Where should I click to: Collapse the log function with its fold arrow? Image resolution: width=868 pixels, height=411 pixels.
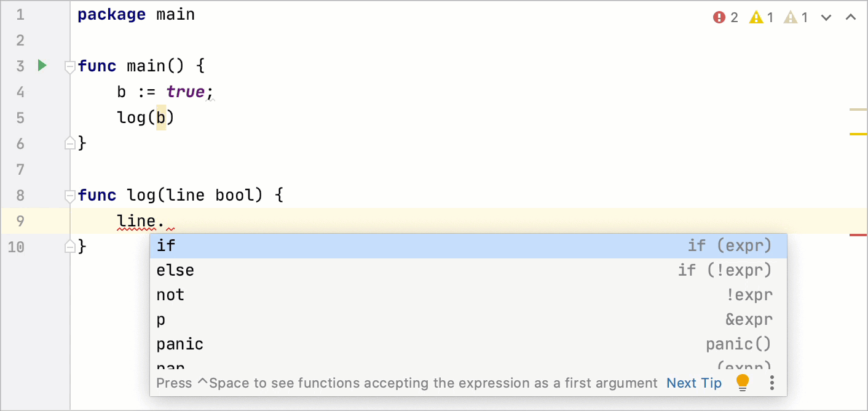click(x=69, y=197)
